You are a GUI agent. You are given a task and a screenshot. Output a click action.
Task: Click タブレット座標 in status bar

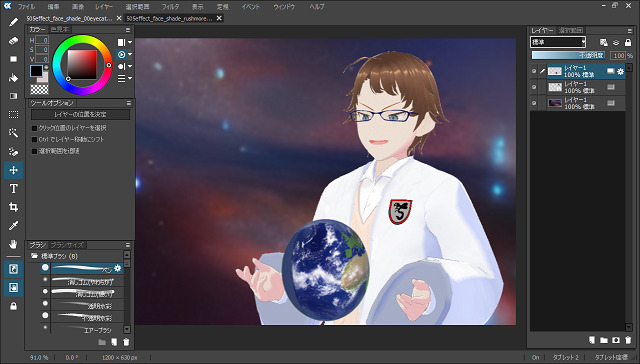[x=611, y=357]
